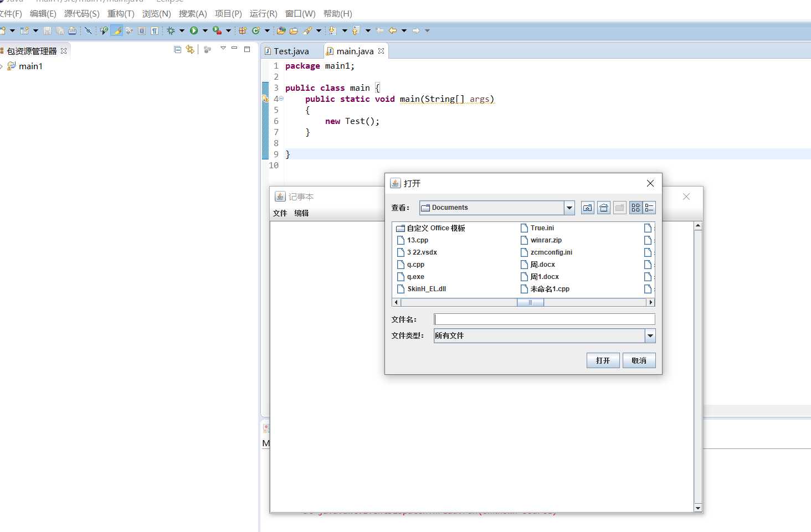Open the 编辑(E) menu in Eclipse

click(x=43, y=13)
